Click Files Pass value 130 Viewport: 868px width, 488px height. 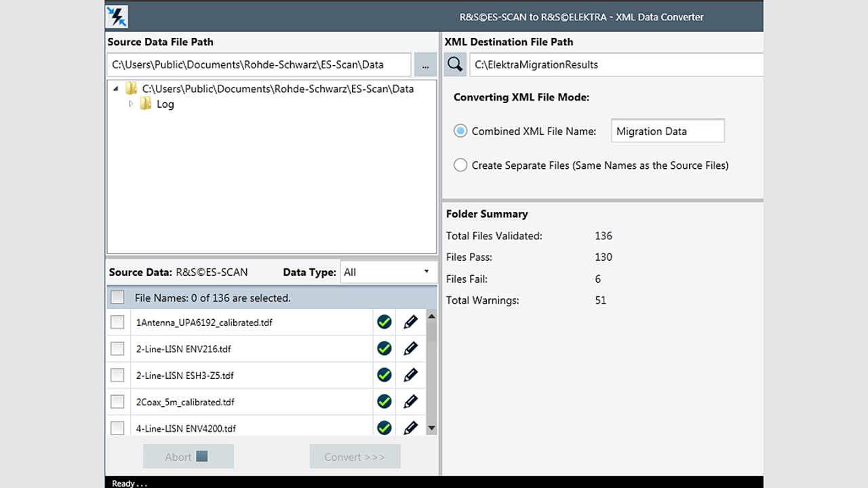tap(604, 257)
